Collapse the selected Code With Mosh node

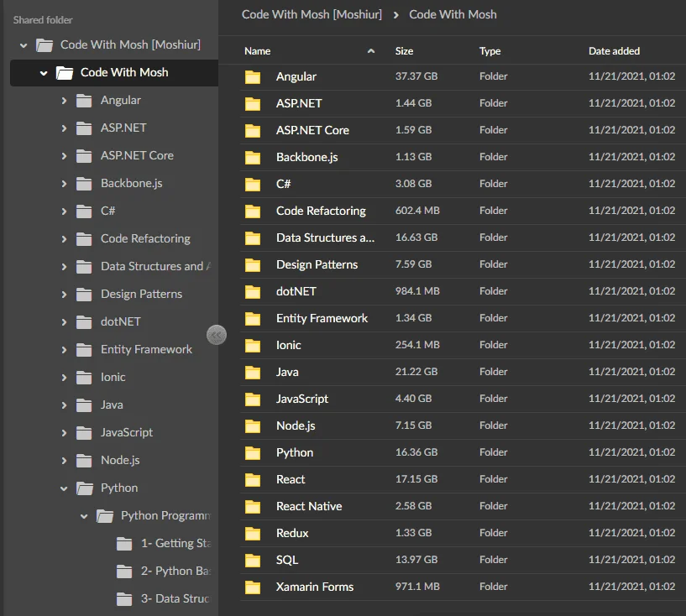click(44, 73)
